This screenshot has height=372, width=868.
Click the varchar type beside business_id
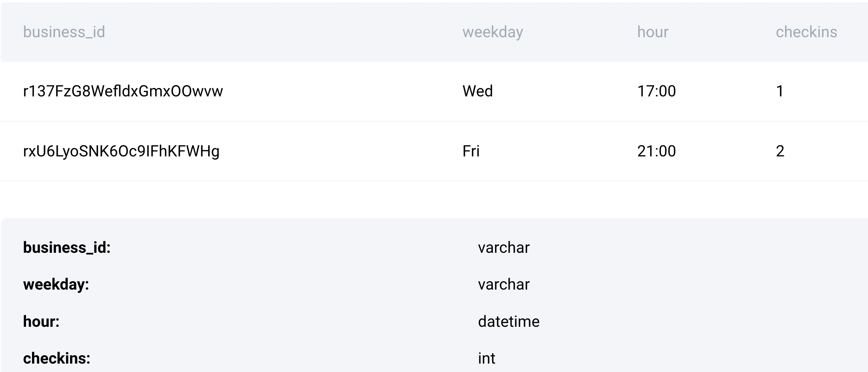pos(504,248)
